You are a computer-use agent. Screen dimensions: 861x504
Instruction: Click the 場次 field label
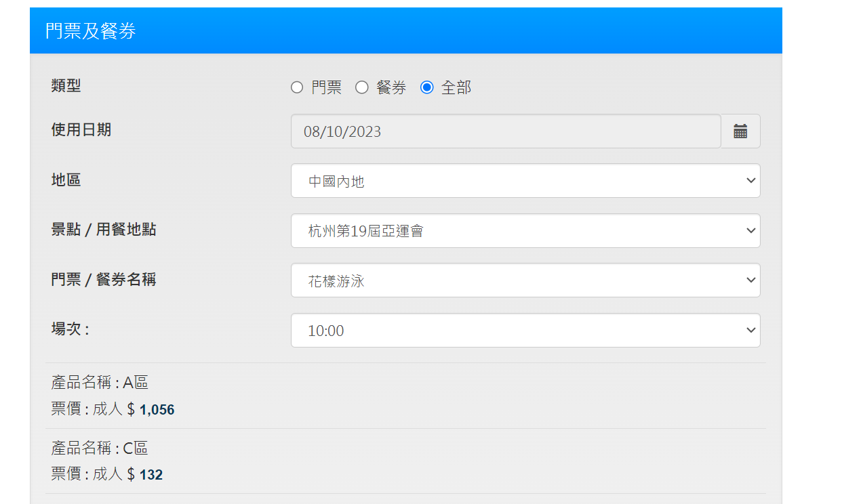coord(70,329)
